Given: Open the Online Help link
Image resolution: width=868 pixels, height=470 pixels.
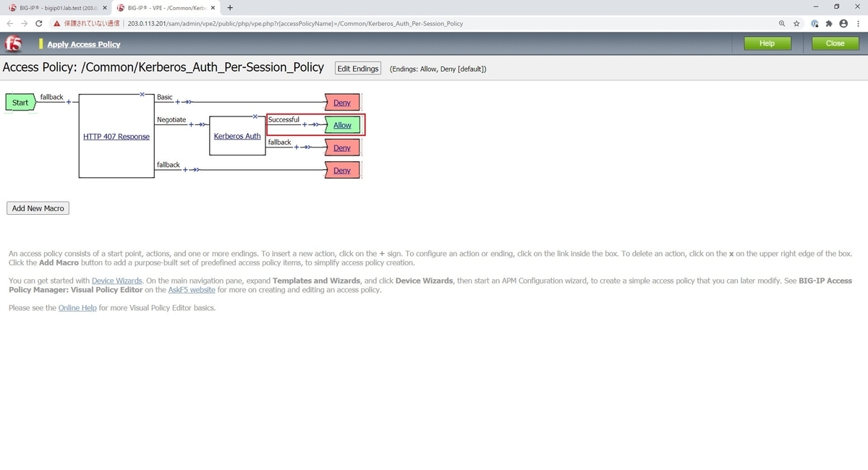Looking at the screenshot, I should coord(77,308).
